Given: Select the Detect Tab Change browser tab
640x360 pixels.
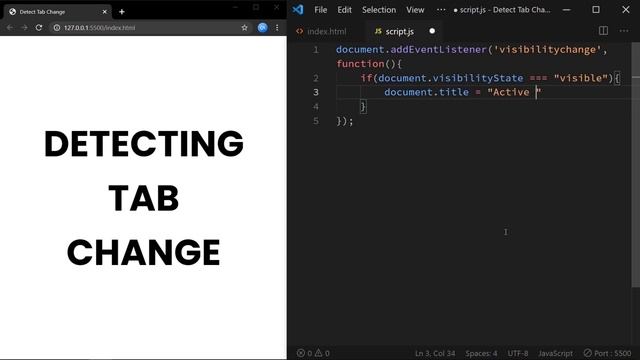Looking at the screenshot, I should pos(57,12).
